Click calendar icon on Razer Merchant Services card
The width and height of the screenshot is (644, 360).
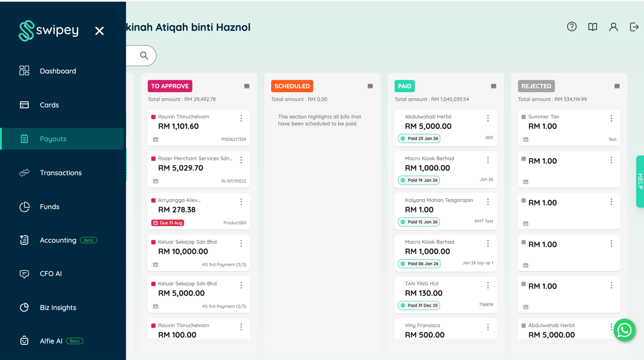point(156,181)
